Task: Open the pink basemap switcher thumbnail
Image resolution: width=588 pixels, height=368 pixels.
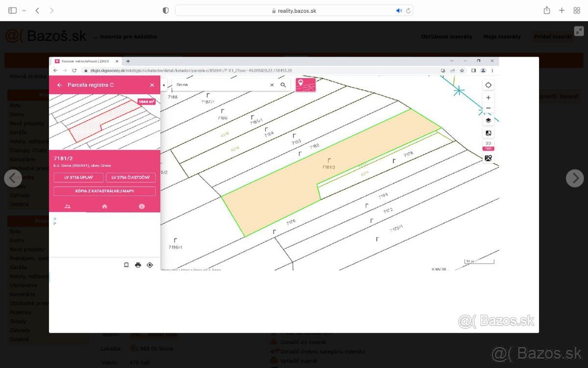Action: [x=306, y=85]
